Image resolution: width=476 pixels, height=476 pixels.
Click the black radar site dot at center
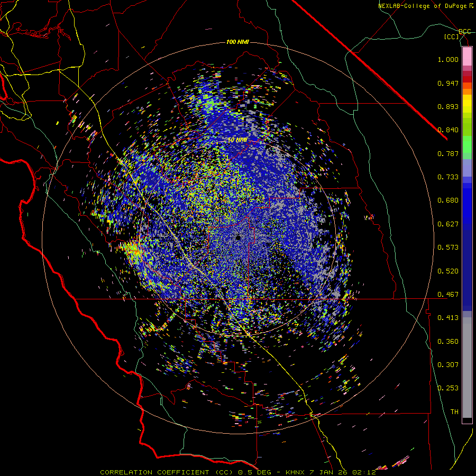coord(238,237)
